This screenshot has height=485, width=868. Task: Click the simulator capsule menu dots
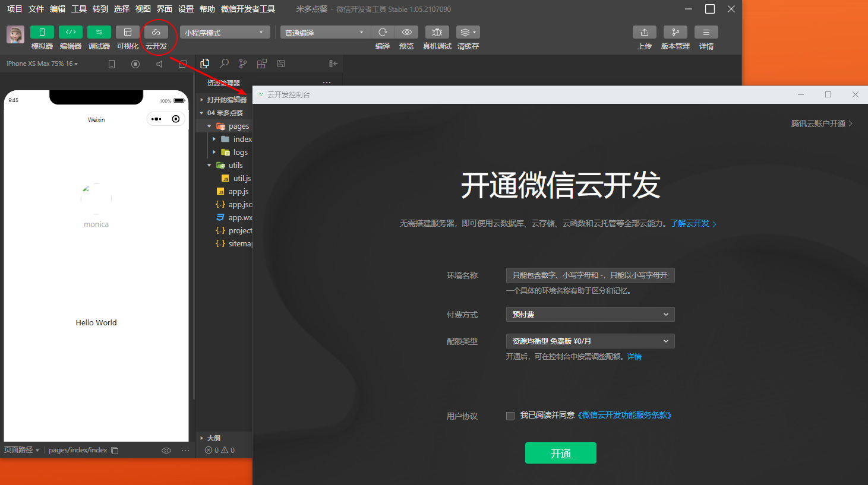156,119
